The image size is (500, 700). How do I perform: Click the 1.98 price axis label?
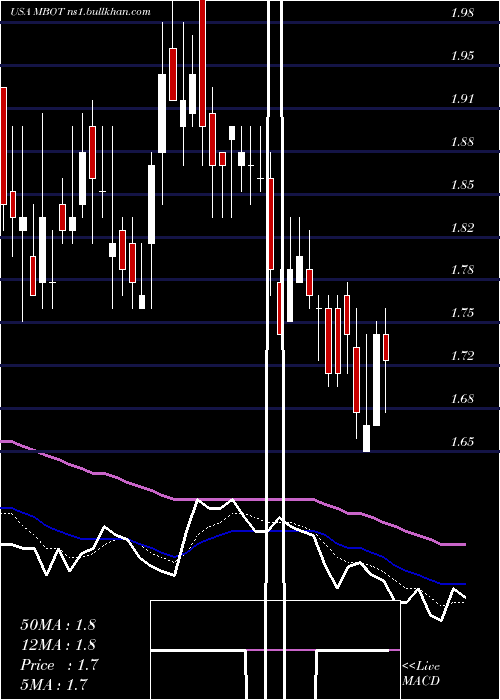click(462, 13)
